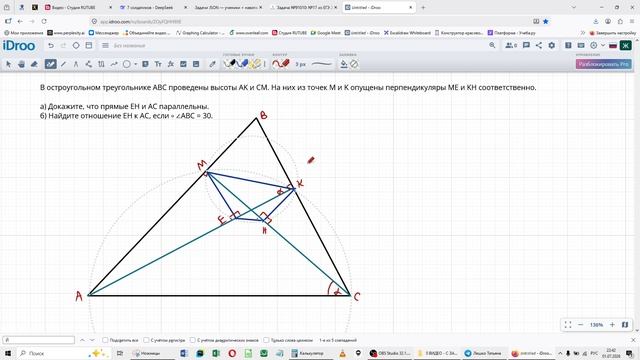The height and width of the screenshot is (360, 640).
Task: Open the participants list
Action: 511,45
